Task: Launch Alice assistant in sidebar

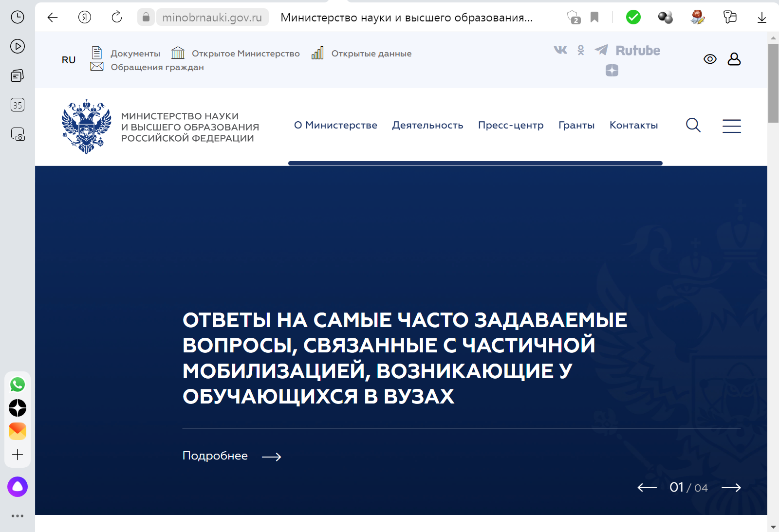Action: pyautogui.click(x=18, y=487)
